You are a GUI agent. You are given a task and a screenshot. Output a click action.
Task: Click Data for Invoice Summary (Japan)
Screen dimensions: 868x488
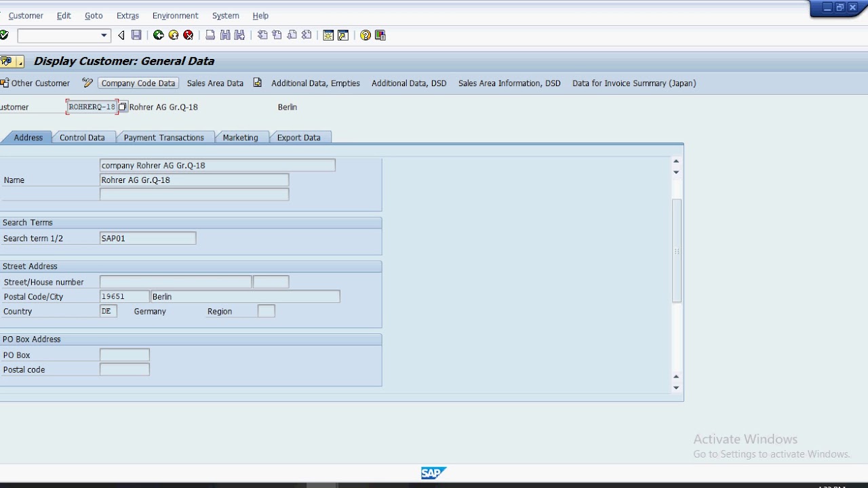pos(634,83)
